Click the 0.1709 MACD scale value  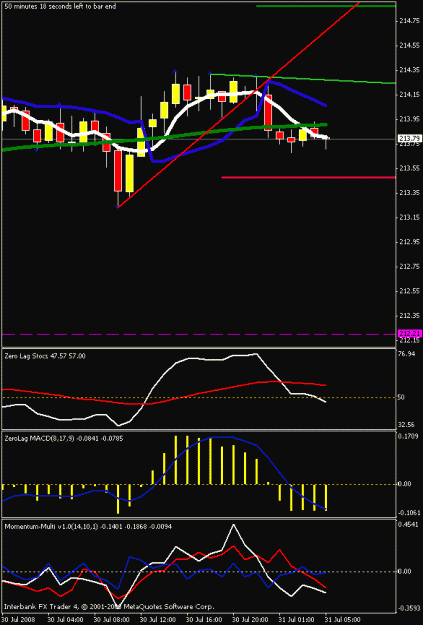(x=408, y=436)
